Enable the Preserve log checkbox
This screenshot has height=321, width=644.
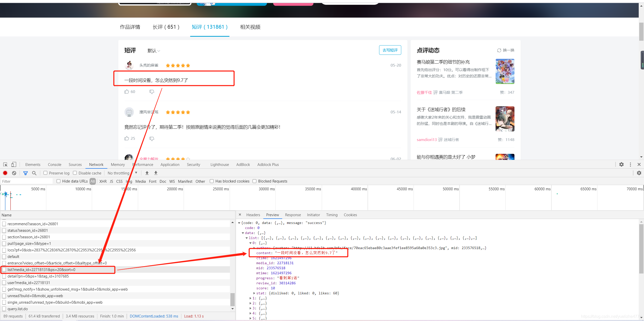click(46, 173)
